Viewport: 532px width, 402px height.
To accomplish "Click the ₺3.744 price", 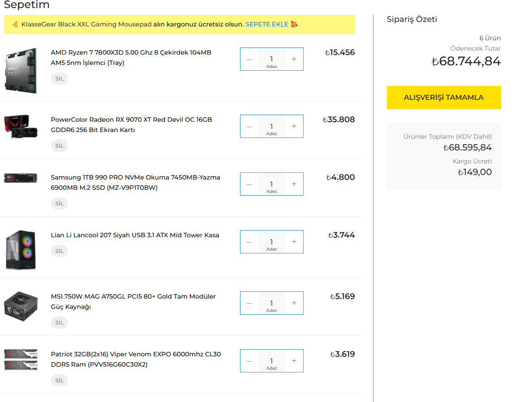I will pos(341,235).
